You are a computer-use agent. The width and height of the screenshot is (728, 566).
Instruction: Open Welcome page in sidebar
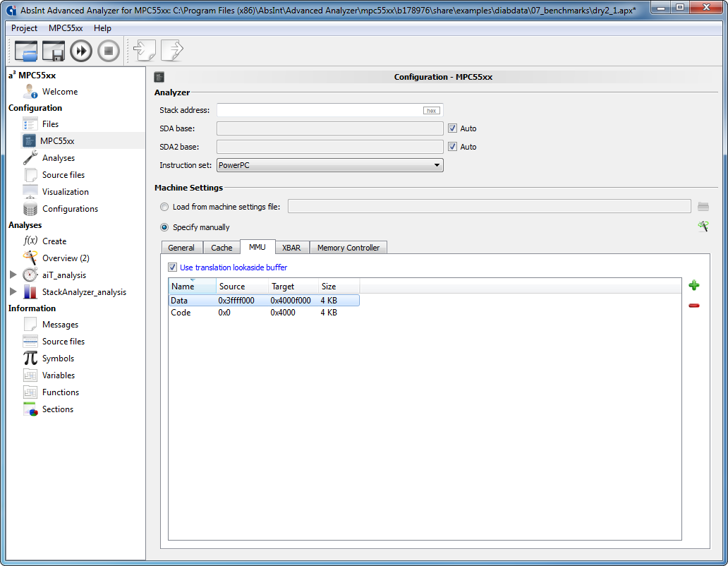[60, 92]
